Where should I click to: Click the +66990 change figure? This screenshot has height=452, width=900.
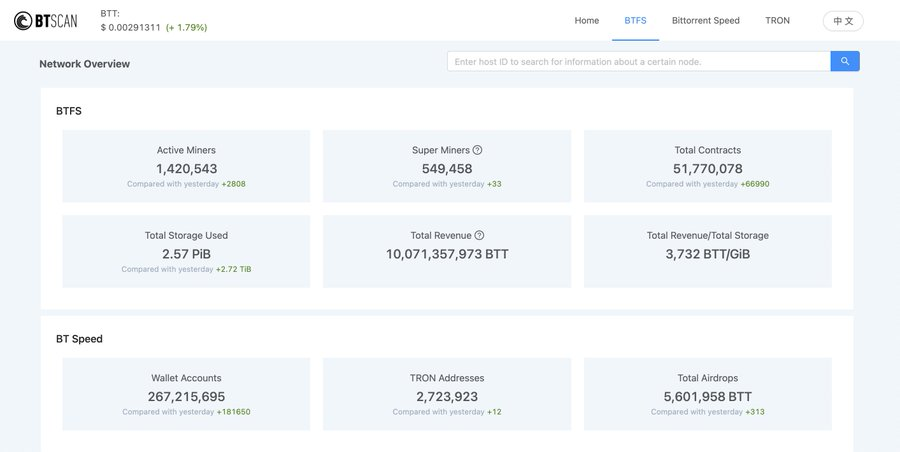(x=755, y=184)
